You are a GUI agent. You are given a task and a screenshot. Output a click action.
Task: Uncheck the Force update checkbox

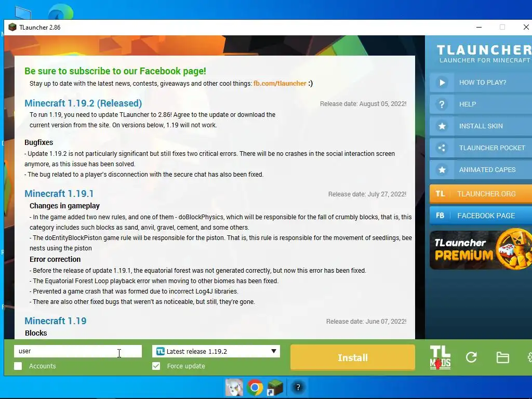tap(156, 366)
